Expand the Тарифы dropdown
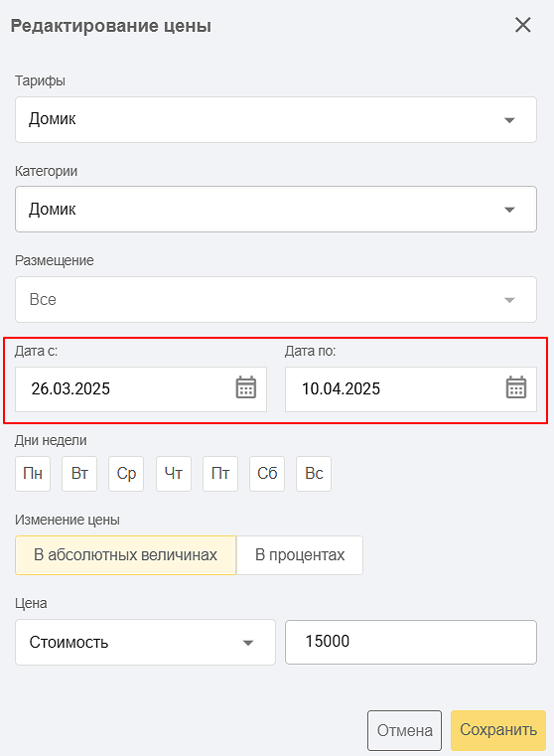The image size is (554, 756). point(276,119)
